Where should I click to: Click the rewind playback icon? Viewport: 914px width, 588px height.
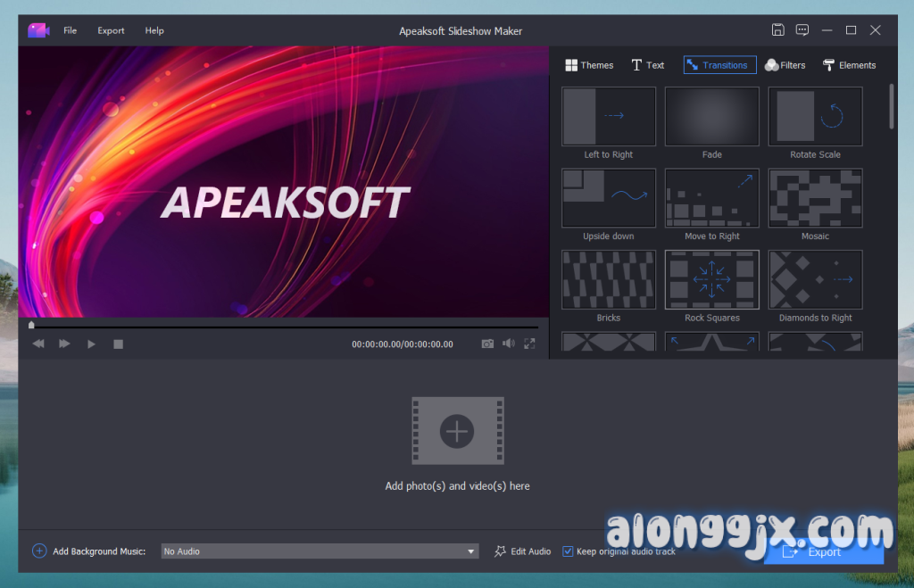[x=38, y=344]
